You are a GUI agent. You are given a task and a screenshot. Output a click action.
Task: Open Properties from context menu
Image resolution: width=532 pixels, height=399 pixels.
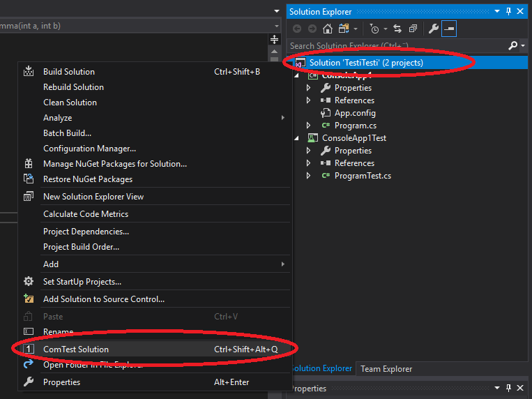click(x=155, y=382)
